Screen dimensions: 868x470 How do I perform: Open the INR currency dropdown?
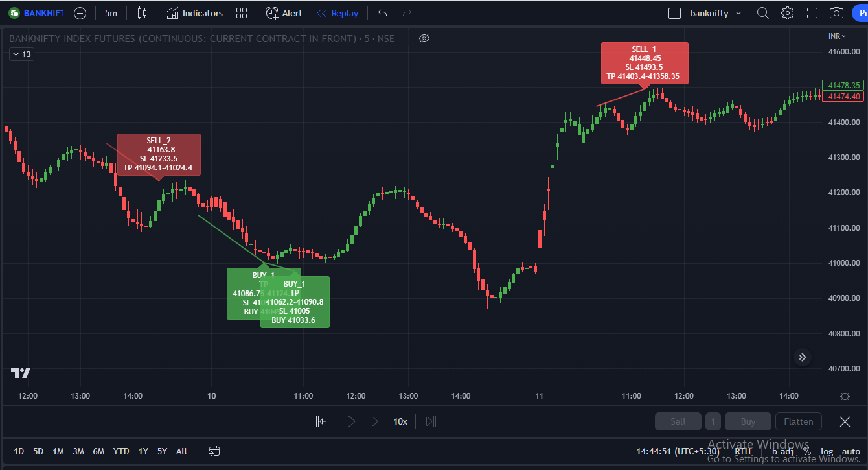(x=838, y=36)
